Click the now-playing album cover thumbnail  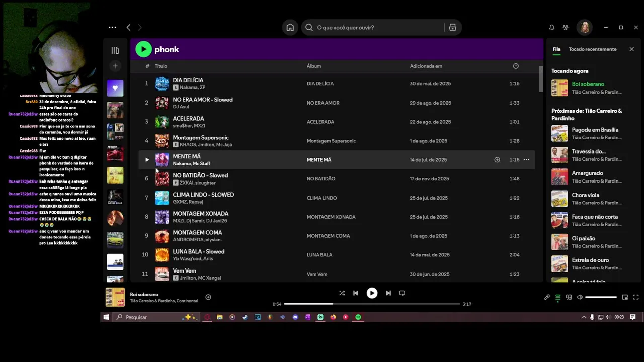[115, 297]
